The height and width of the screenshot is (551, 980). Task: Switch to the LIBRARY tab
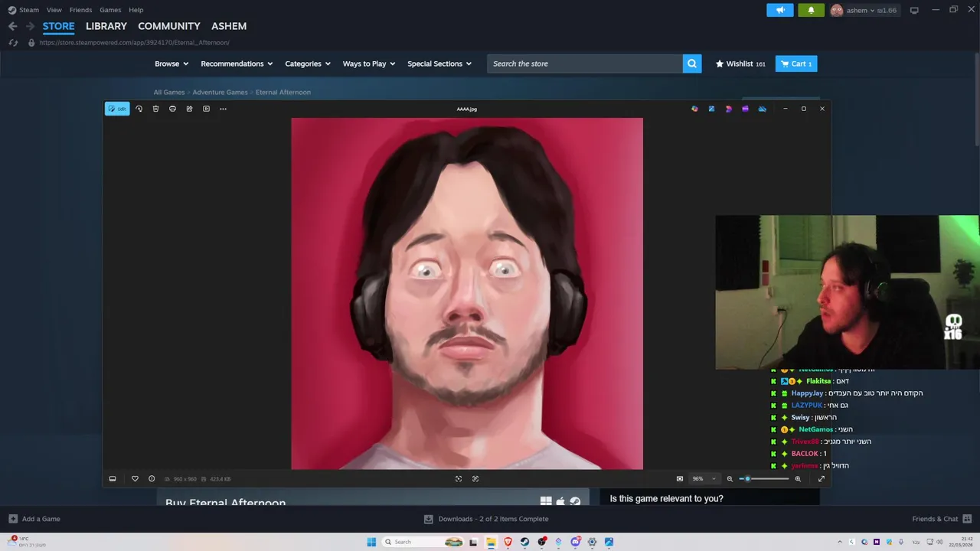(106, 26)
